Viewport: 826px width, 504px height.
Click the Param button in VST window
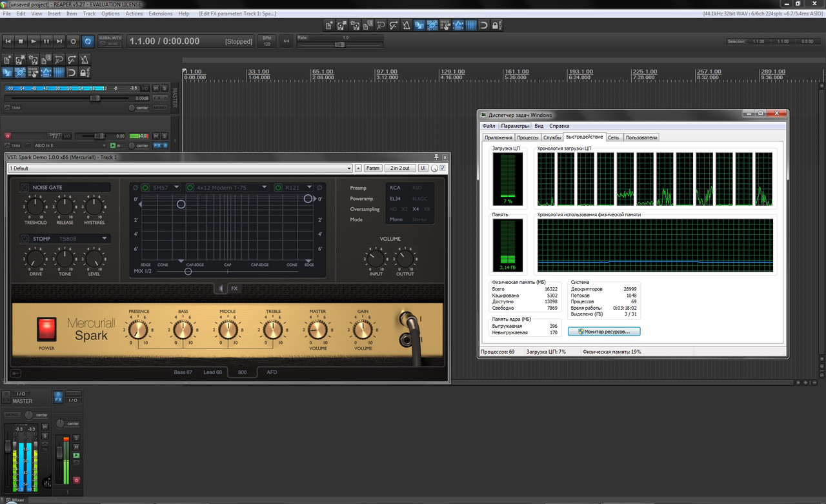[x=373, y=168]
